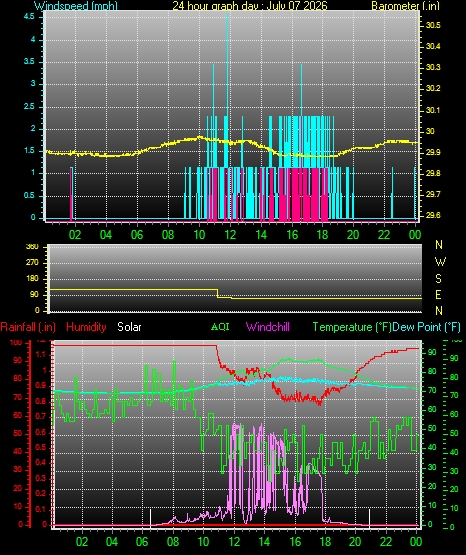Click hour "04" under the temperature graph
Image resolution: width=466 pixels, height=555 pixels.
coord(112,542)
